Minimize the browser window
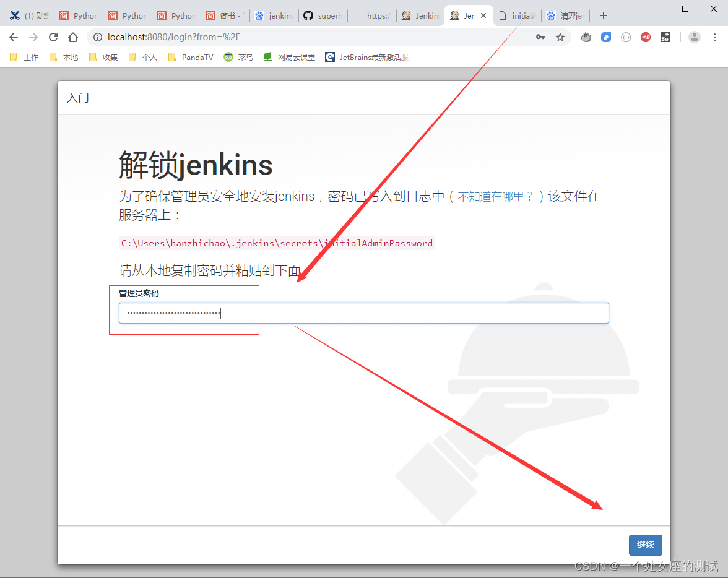Image resolution: width=728 pixels, height=578 pixels. coord(656,9)
